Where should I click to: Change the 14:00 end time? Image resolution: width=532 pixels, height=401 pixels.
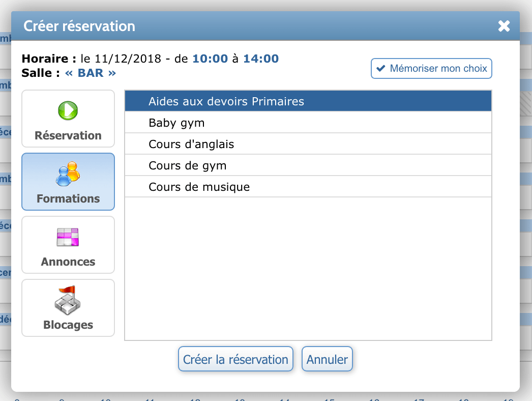pyautogui.click(x=261, y=59)
